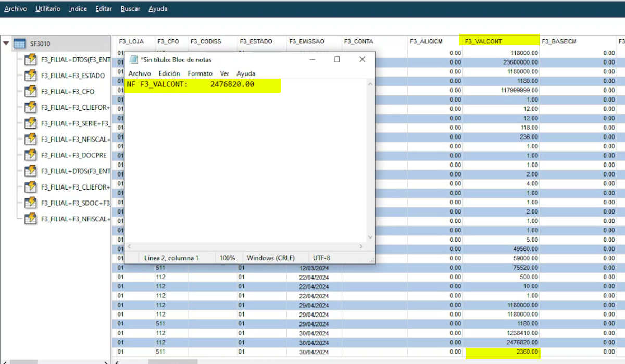Maximize the Notepad window
The height and width of the screenshot is (364, 625).
[337, 59]
